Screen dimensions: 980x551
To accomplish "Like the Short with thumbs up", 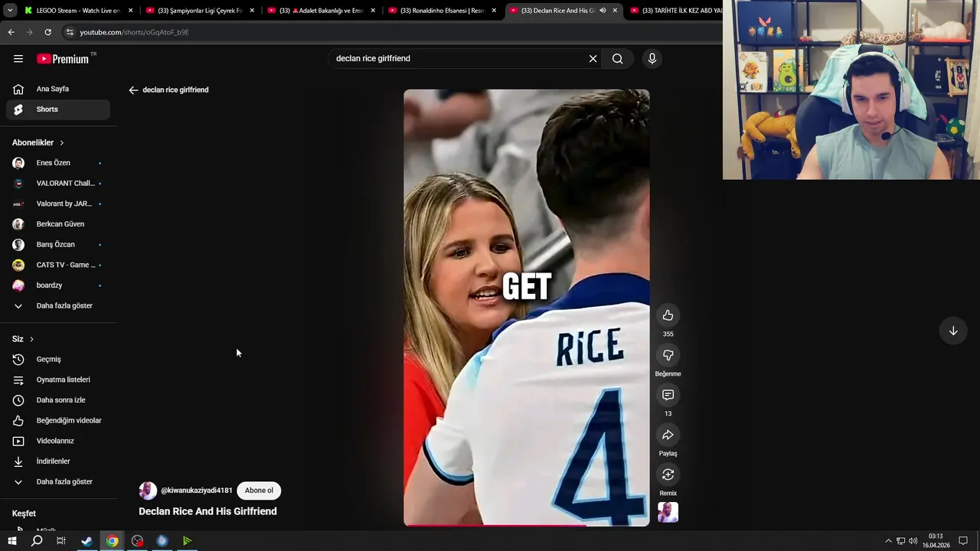I will (x=668, y=315).
